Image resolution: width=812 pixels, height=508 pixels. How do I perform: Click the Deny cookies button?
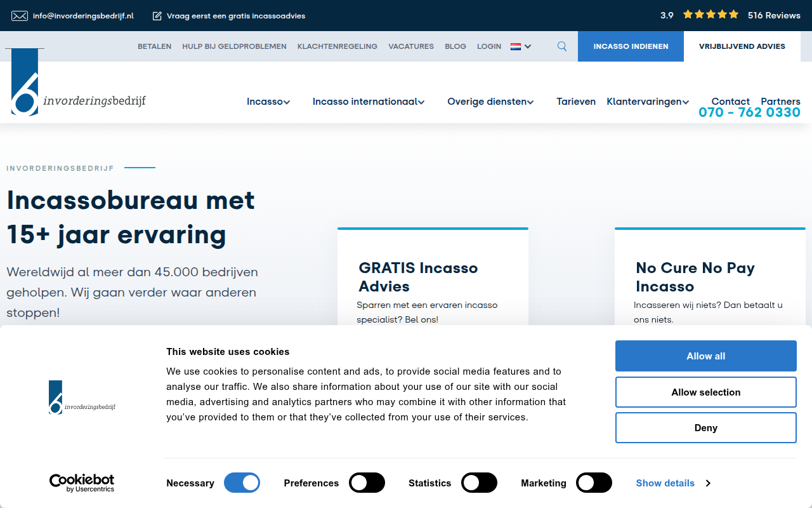(x=706, y=428)
